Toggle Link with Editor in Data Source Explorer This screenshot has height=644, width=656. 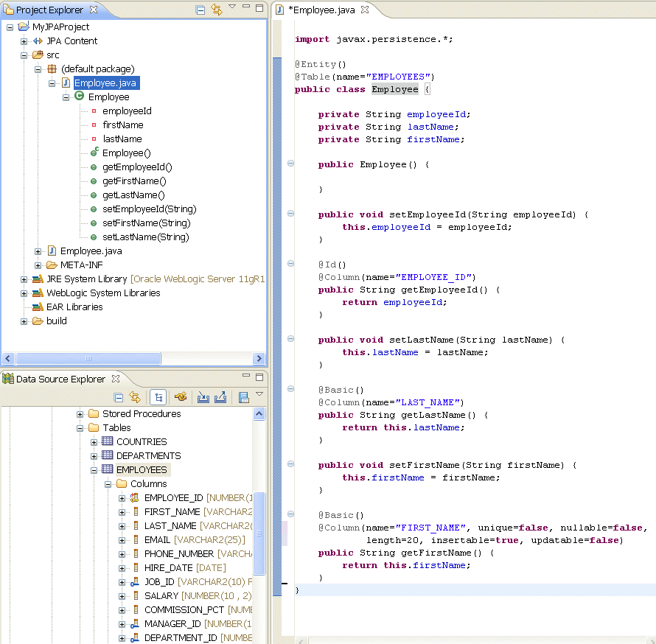point(136,397)
